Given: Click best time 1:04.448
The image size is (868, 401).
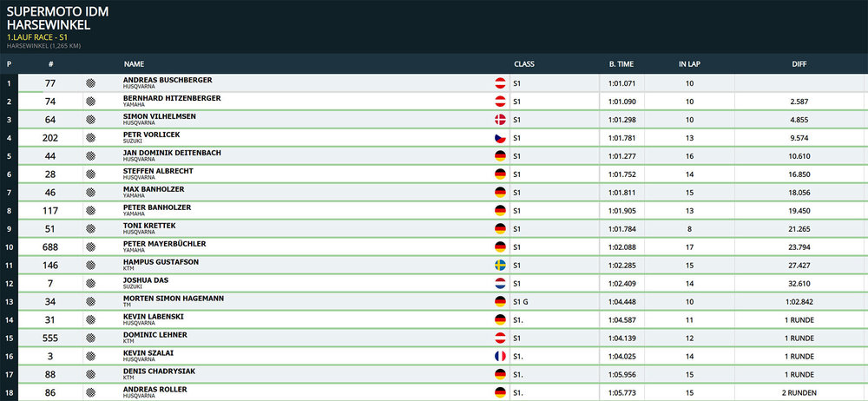Looking at the screenshot, I should point(621,302).
